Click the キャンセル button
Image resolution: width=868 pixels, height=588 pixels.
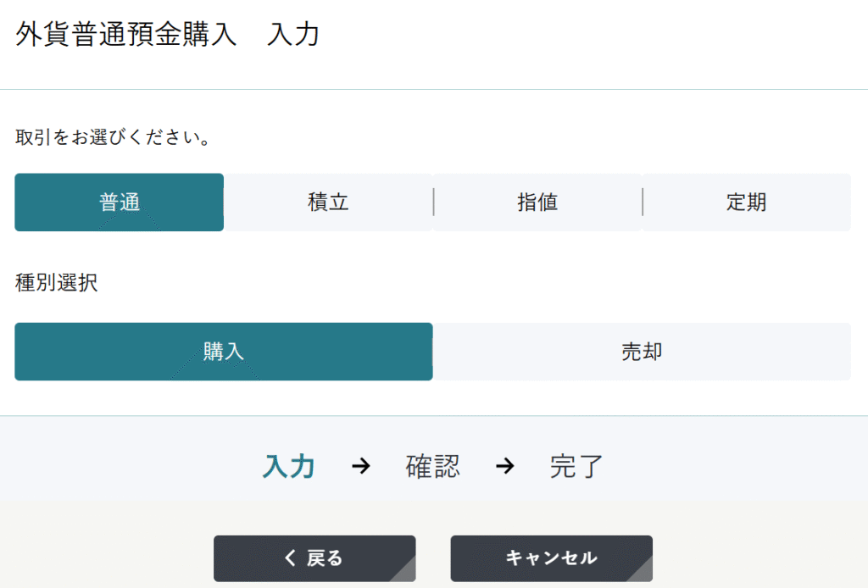click(x=551, y=557)
